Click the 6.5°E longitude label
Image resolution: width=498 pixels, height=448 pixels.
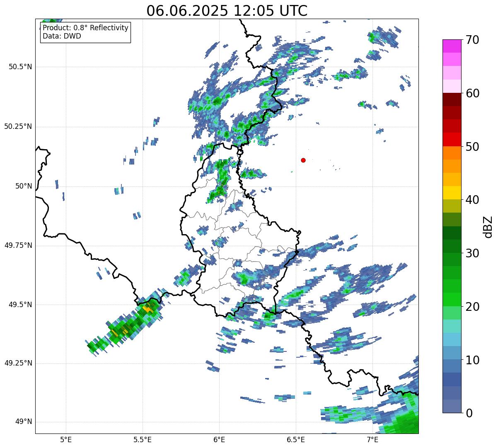tap(296, 440)
